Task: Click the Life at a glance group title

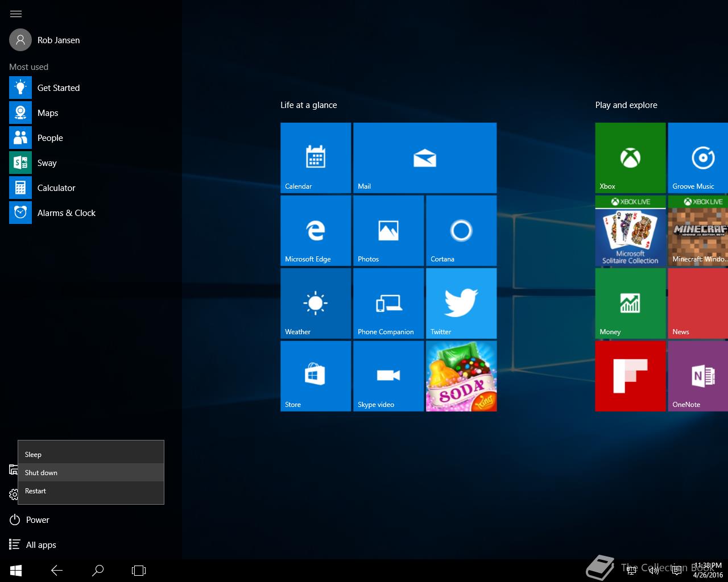Action: click(x=309, y=105)
